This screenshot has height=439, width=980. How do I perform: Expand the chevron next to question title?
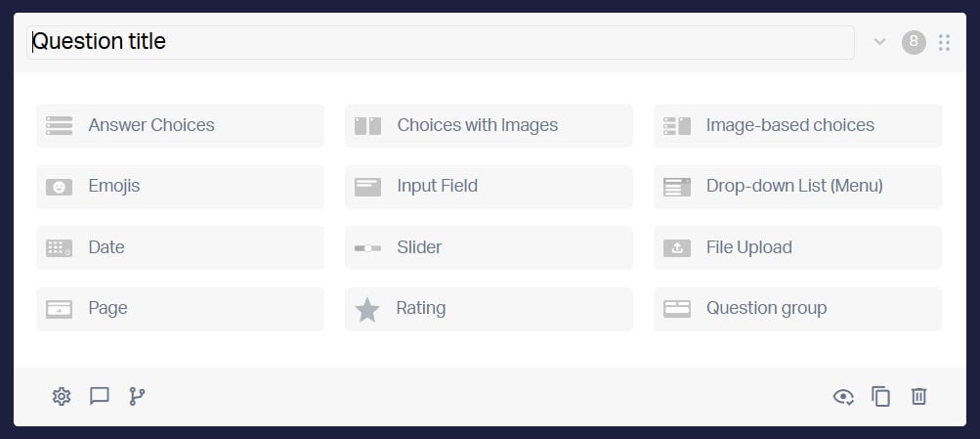tap(880, 42)
